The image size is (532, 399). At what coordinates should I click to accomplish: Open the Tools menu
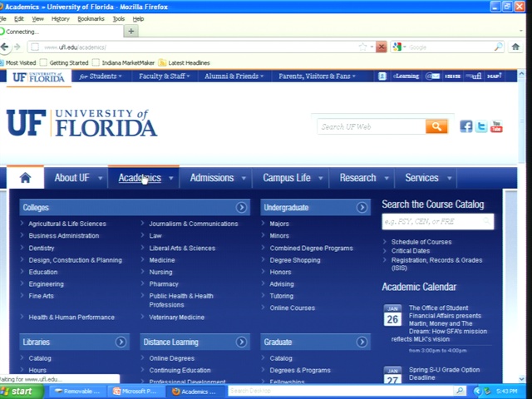pos(119,18)
